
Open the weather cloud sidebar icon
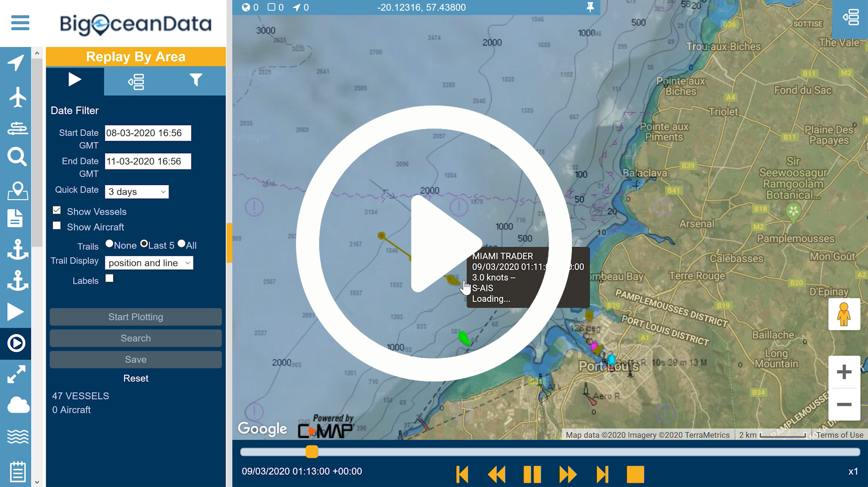(x=18, y=405)
